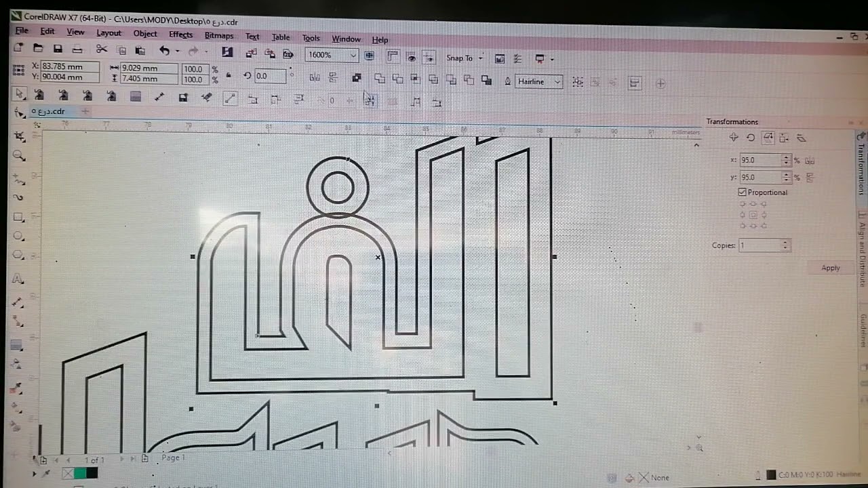Viewport: 868px width, 488px height.
Task: Choose the Ellipse tool
Action: [x=19, y=236]
